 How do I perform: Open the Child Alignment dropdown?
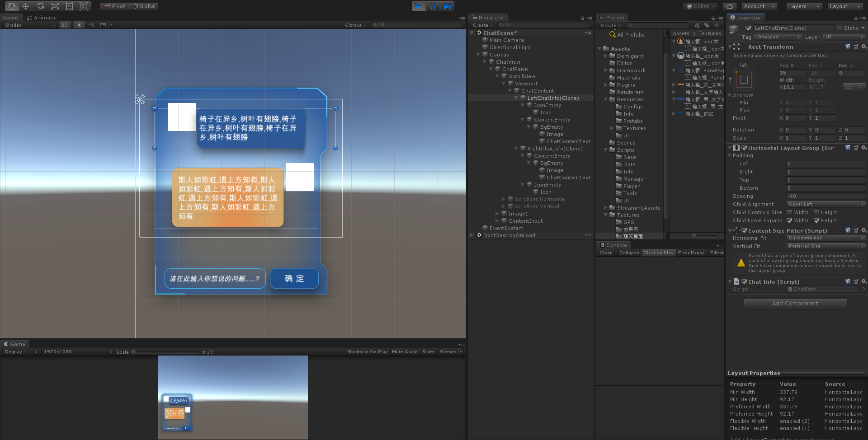(x=826, y=204)
